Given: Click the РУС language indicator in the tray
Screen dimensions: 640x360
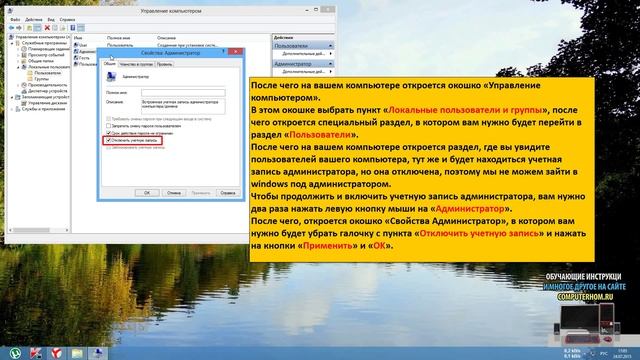Looking at the screenshot, I should coord(604,353).
